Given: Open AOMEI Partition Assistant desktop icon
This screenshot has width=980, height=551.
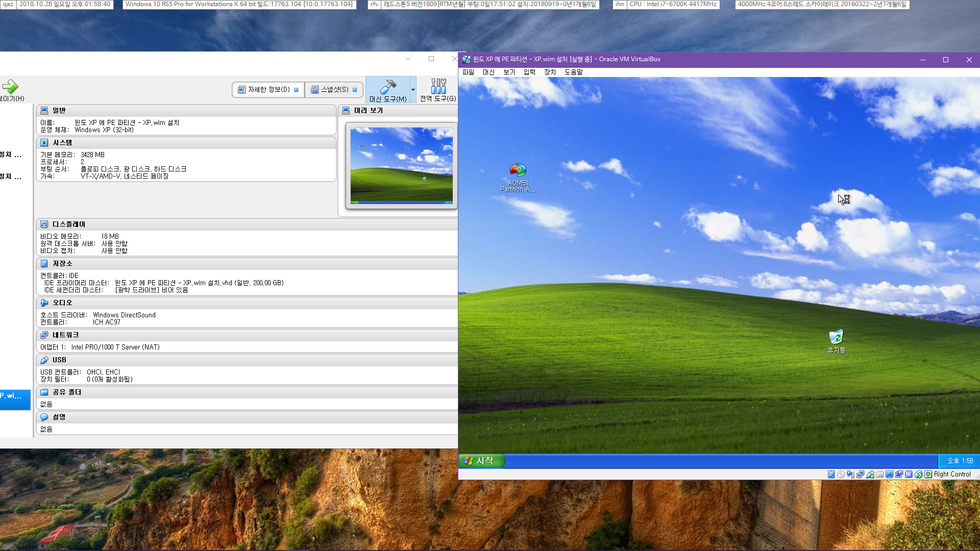Looking at the screenshot, I should click(x=518, y=178).
